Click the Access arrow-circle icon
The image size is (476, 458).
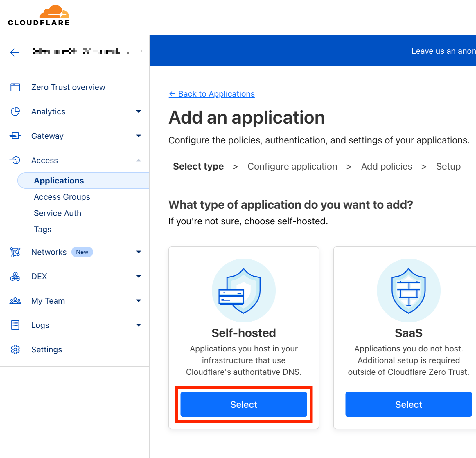click(x=15, y=160)
